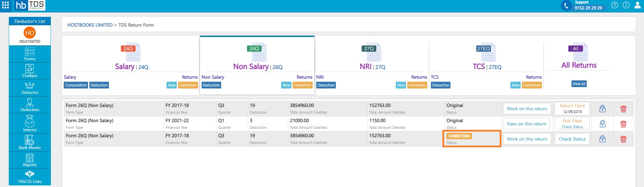
Task: Click New return button under Salary
Action: [172, 85]
